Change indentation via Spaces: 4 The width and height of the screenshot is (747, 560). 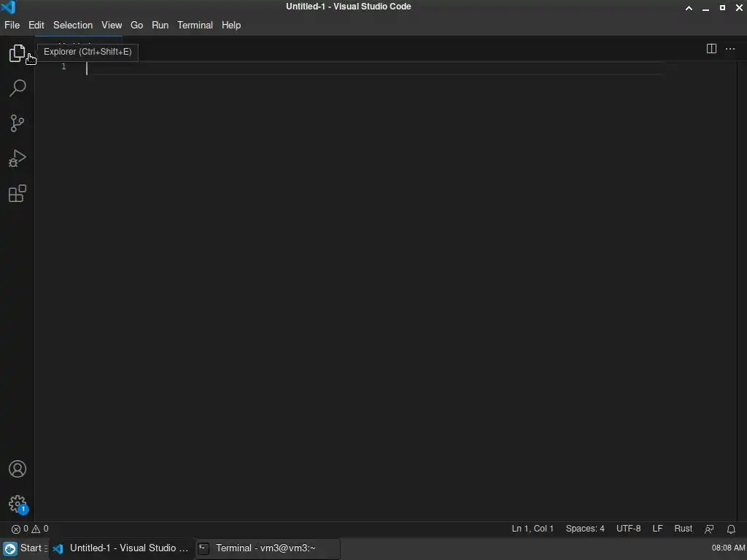point(585,529)
